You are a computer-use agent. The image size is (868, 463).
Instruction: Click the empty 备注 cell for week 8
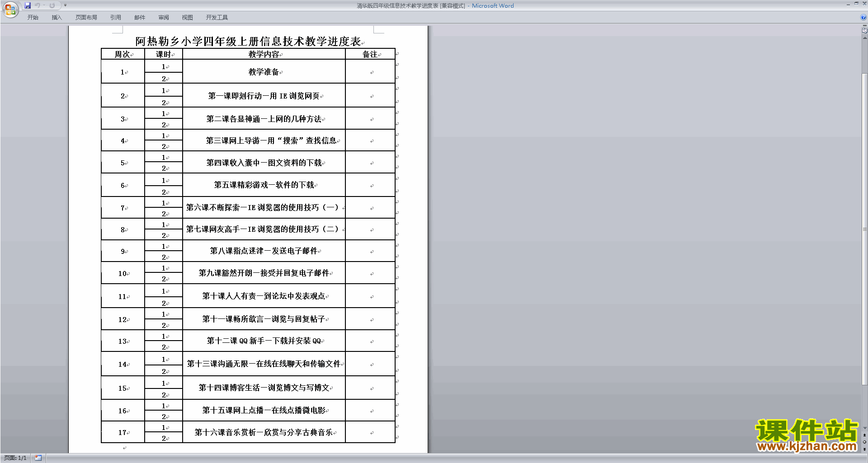[x=370, y=229]
